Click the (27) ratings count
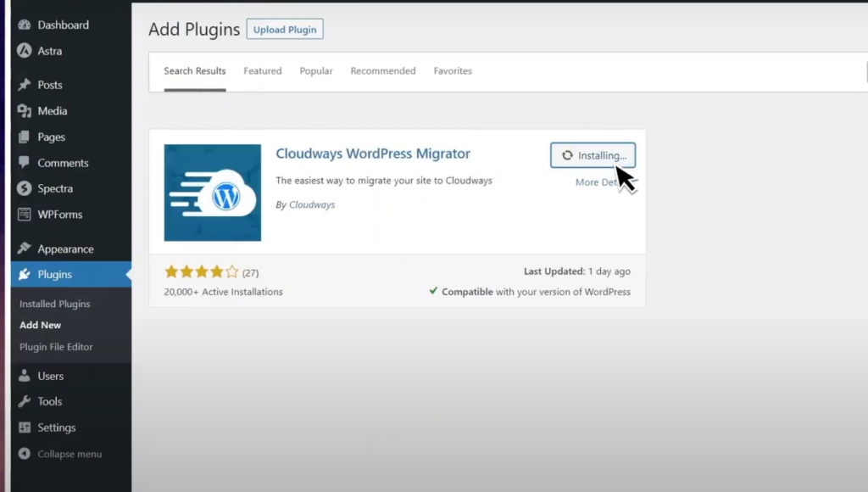Image resolution: width=868 pixels, height=492 pixels. click(x=250, y=272)
